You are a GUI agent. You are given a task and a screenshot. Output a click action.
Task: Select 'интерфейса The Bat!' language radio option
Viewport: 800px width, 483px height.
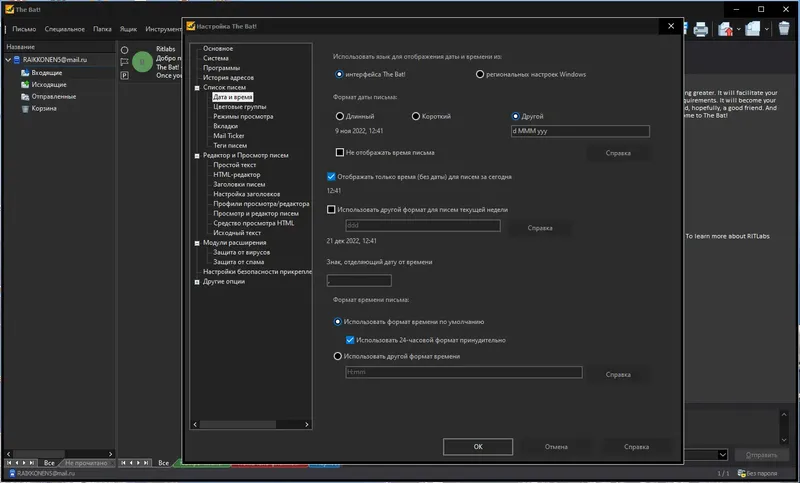(x=339, y=74)
